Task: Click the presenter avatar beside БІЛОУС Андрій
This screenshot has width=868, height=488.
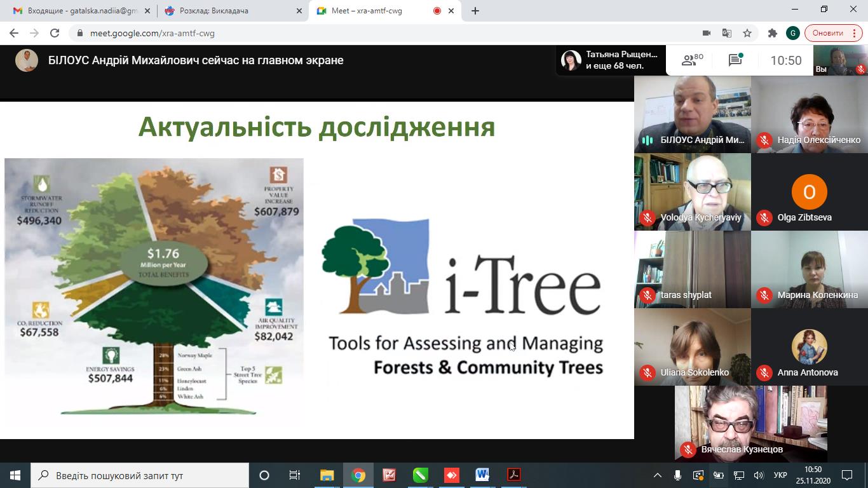Action: coord(27,60)
